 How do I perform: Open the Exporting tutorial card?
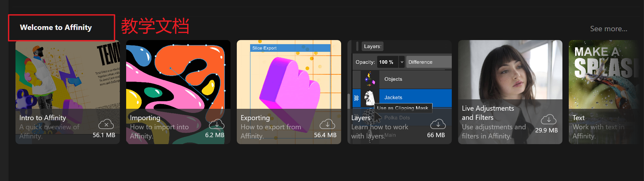(289, 92)
